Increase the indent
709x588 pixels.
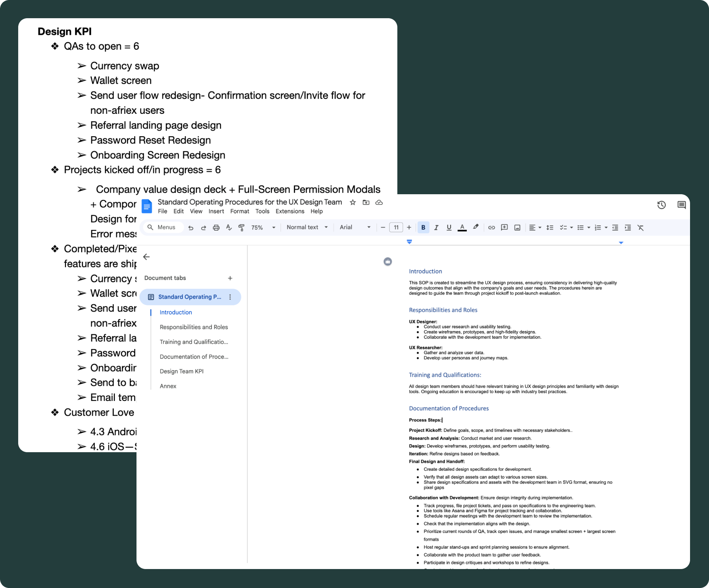pos(628,228)
